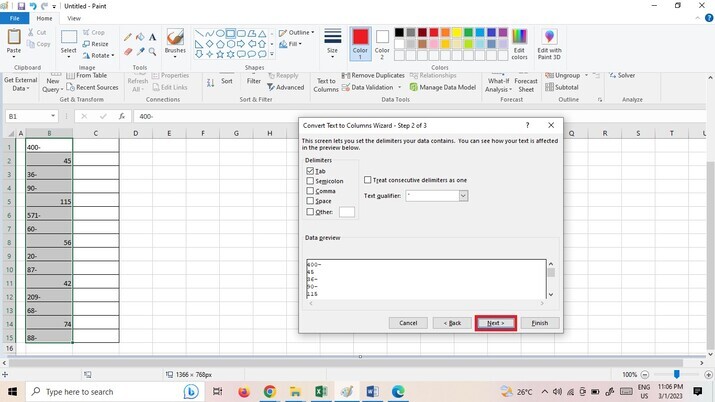Expand the shape Fill dropdown

[300, 44]
